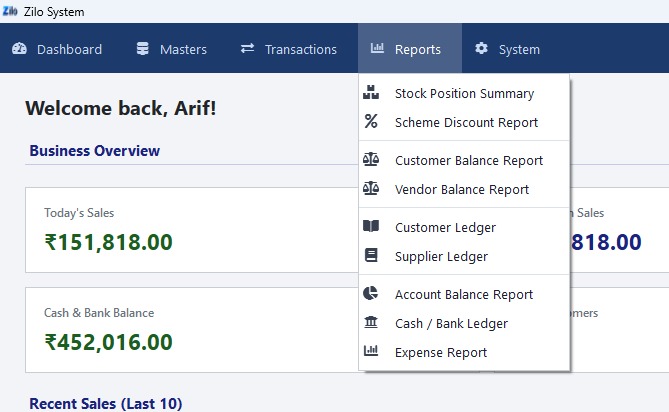
Task: Open the Masters menu
Action: tap(172, 49)
